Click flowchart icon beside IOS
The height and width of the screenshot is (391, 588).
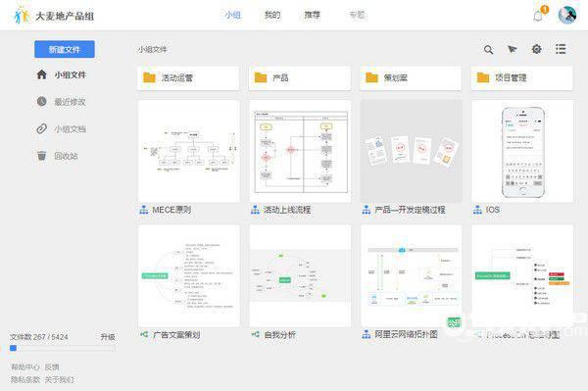pyautogui.click(x=477, y=210)
